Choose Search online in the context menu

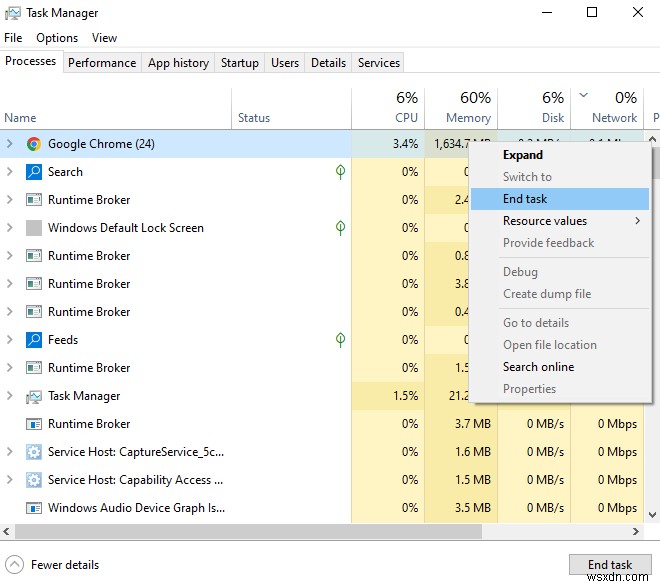pyautogui.click(x=560, y=367)
